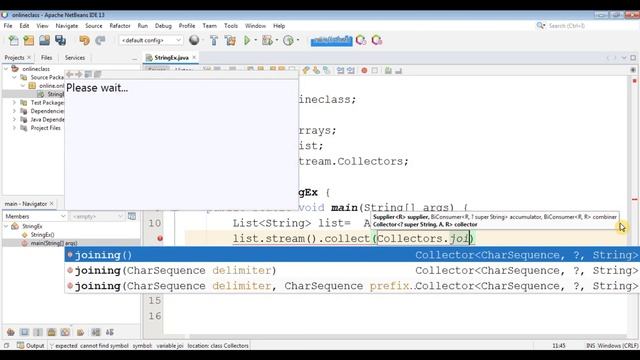Open the Output window button
640x360 pixels.
click(31, 346)
